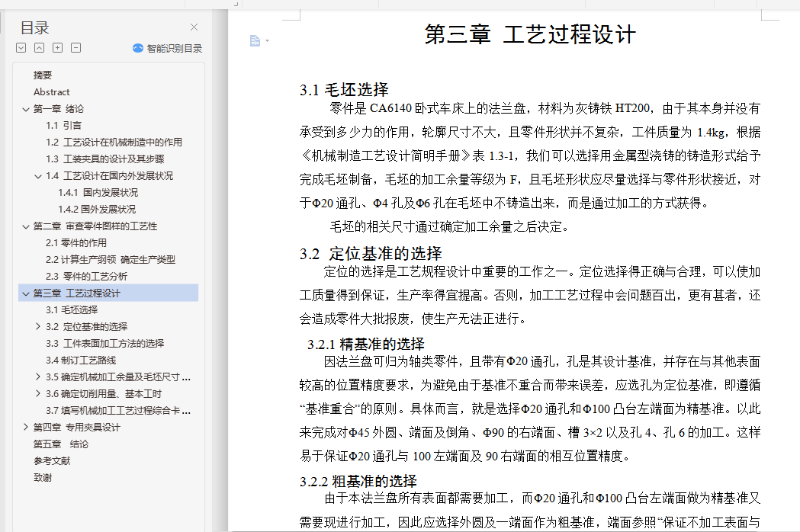Select 3.2 定位基准的选择 in outline
800x532 pixels.
click(x=87, y=327)
